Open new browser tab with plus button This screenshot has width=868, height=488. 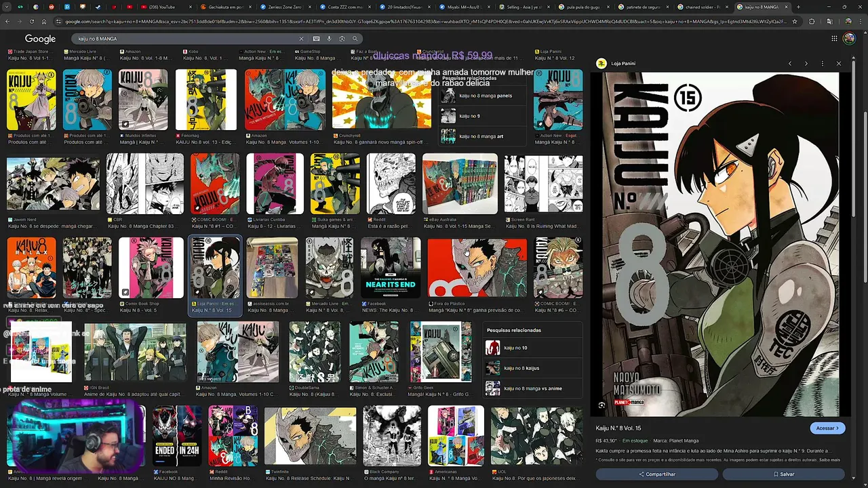(x=798, y=7)
